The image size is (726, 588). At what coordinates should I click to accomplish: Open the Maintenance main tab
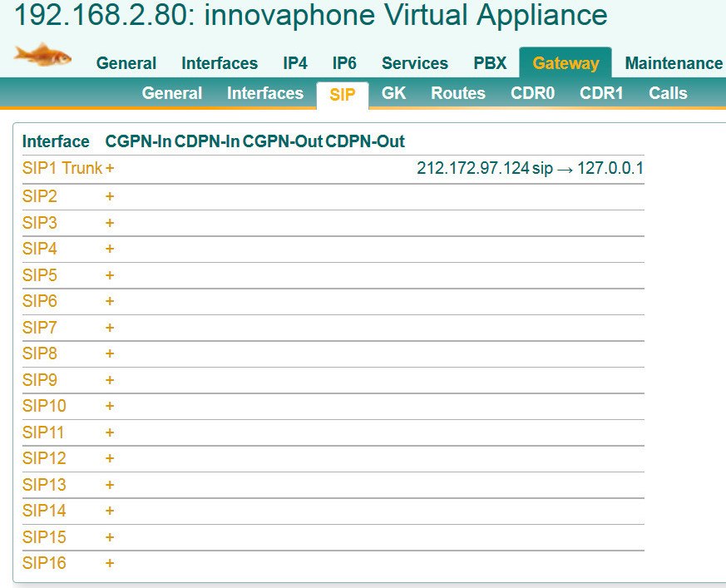click(674, 63)
